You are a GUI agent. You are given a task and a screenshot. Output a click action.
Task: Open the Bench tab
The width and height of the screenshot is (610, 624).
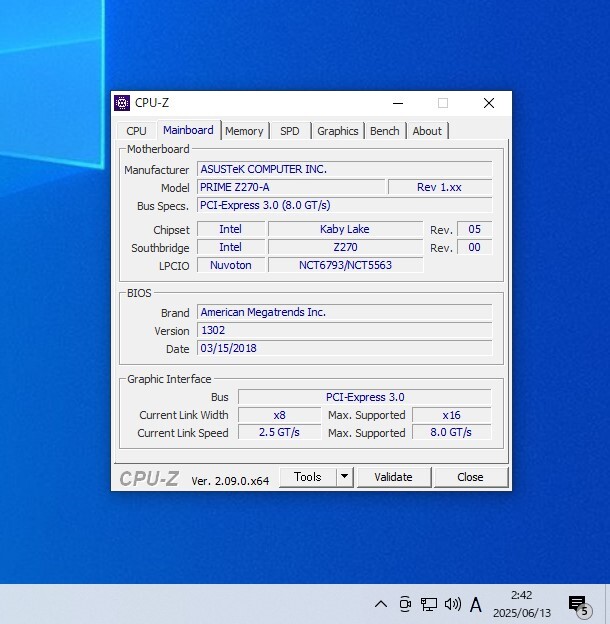385,131
